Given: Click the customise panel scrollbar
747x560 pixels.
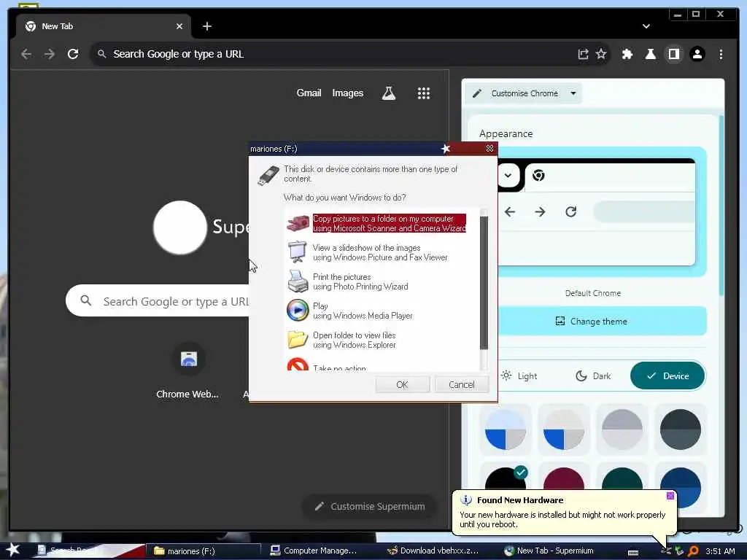Looking at the screenshot, I should click(x=721, y=205).
